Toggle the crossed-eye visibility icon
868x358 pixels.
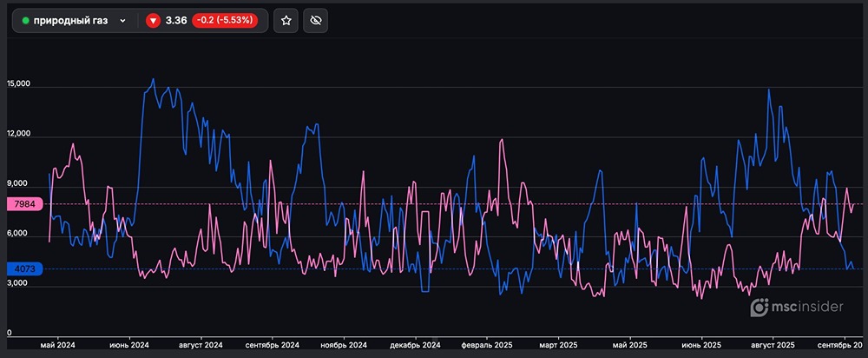point(318,21)
